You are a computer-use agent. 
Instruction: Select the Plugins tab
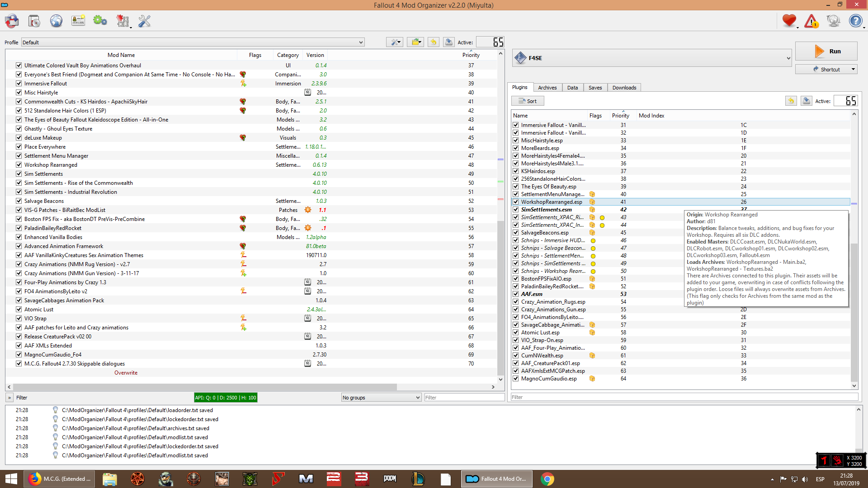(519, 87)
